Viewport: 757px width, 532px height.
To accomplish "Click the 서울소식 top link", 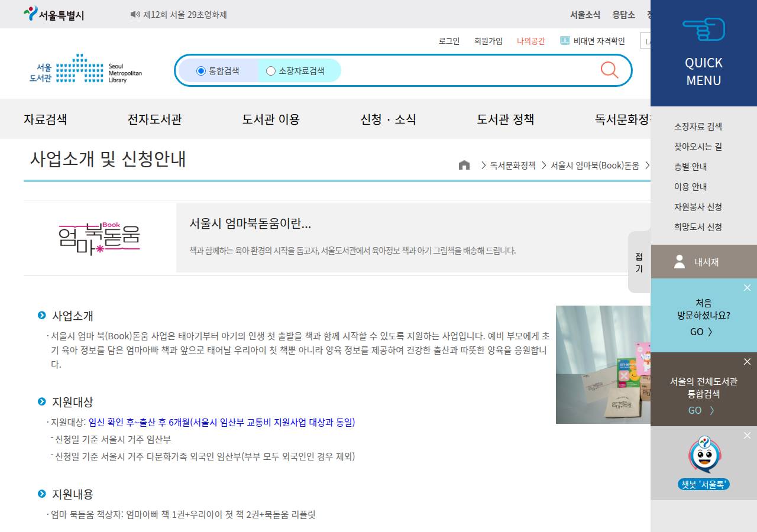I will [585, 15].
